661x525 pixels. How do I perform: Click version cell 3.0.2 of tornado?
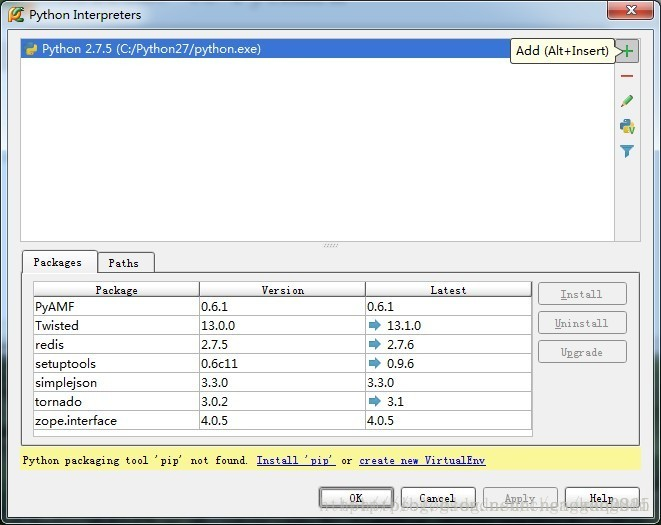coord(282,401)
